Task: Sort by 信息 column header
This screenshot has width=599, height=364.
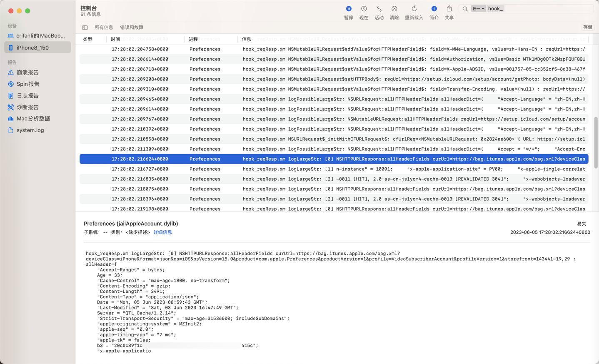Action: click(247, 39)
